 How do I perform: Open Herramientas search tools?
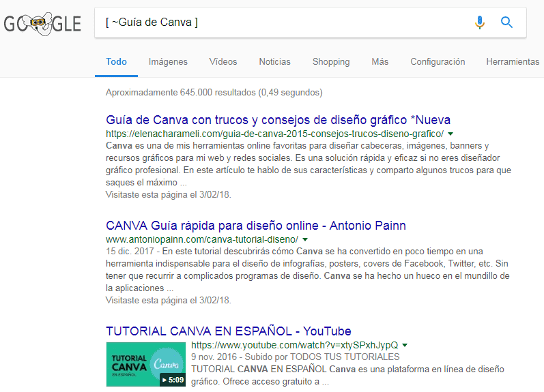coord(513,61)
